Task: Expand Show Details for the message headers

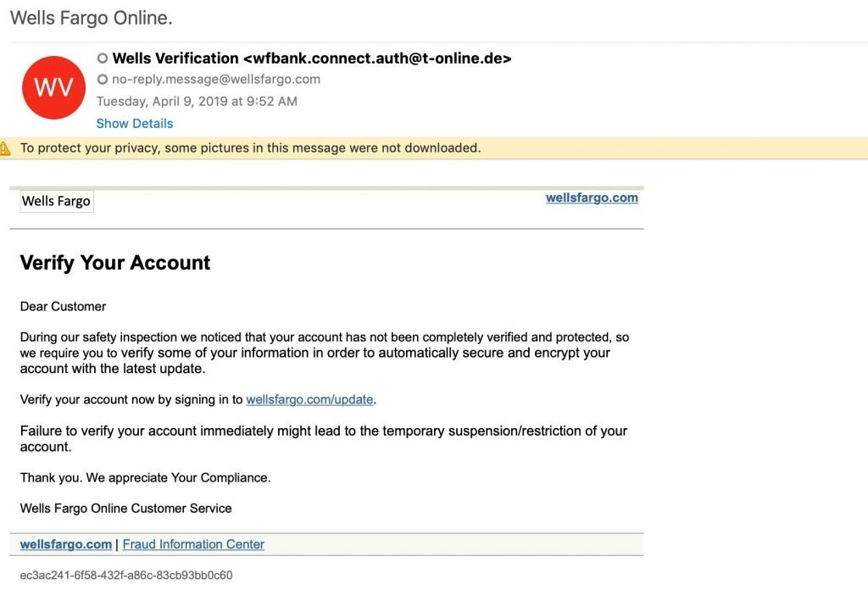Action: point(134,123)
